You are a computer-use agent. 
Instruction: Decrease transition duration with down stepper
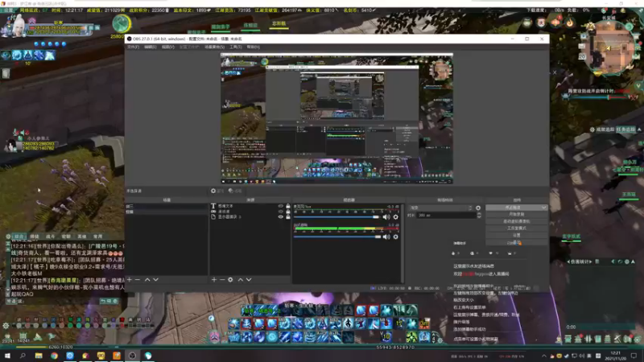[479, 216]
